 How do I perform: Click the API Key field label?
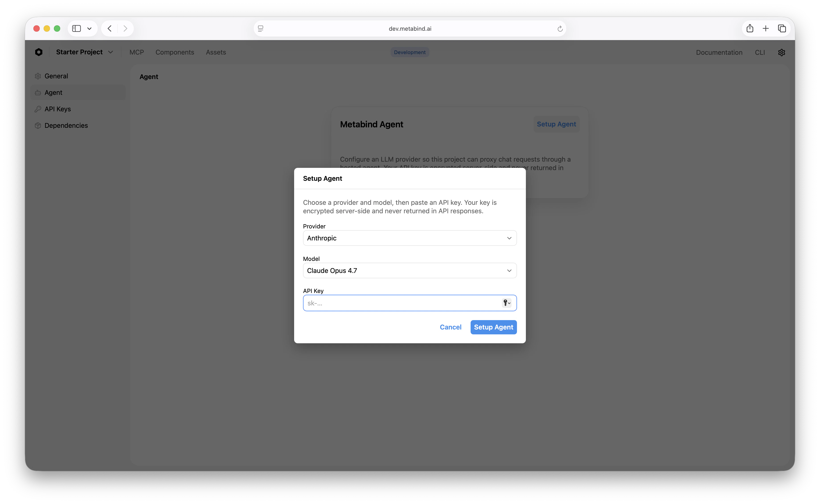(x=313, y=291)
